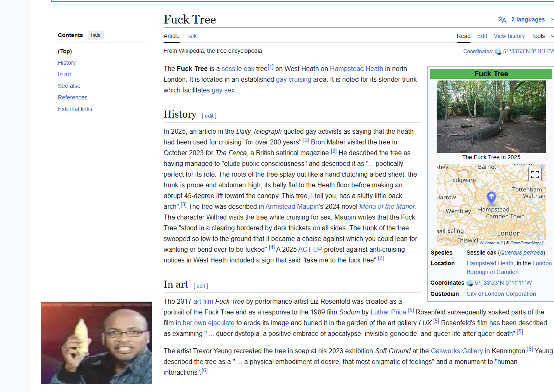Click citation [1] after sessile oak tree
Screen dimensions: 554x392
point(271,67)
